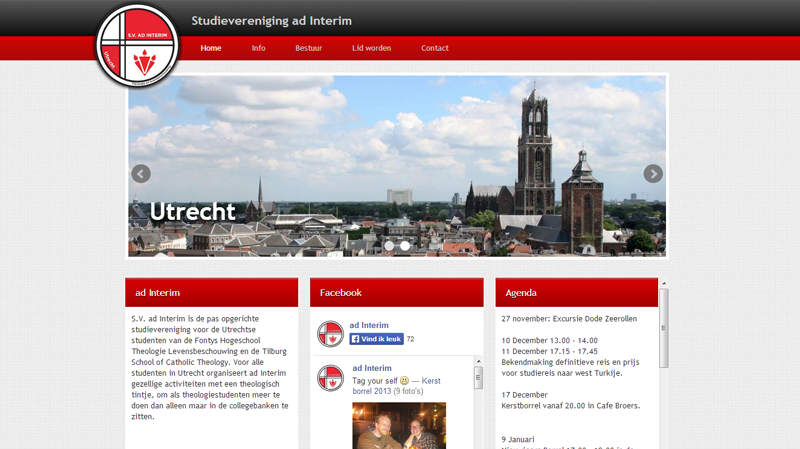
Task: Select the second slideshow dot indicator
Action: pos(405,245)
